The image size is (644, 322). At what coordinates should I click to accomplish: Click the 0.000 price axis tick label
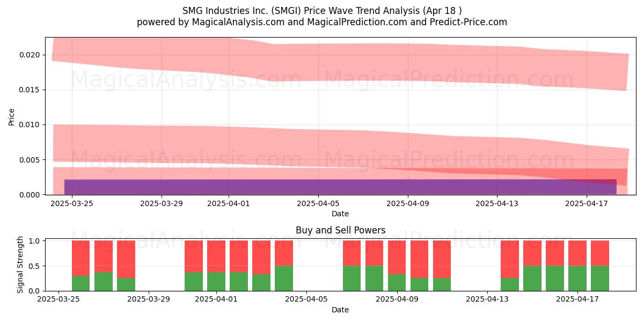pos(30,195)
